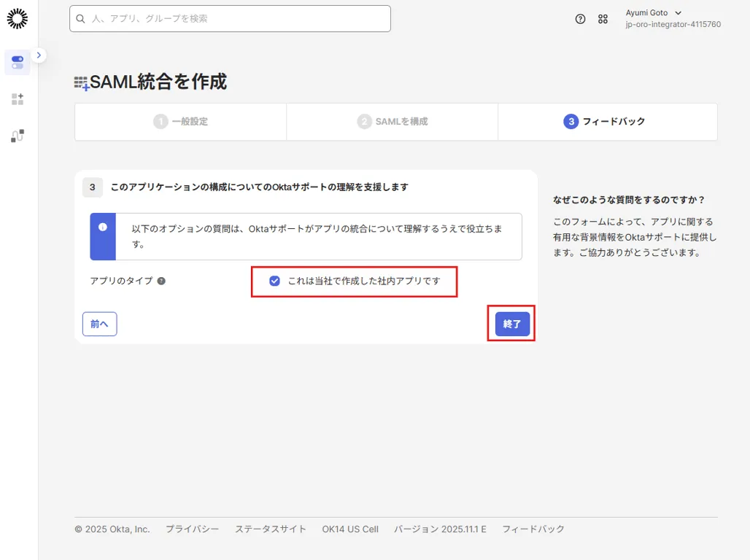Open the applications grid-plus sidebar icon
750x560 pixels.
pos(18,99)
